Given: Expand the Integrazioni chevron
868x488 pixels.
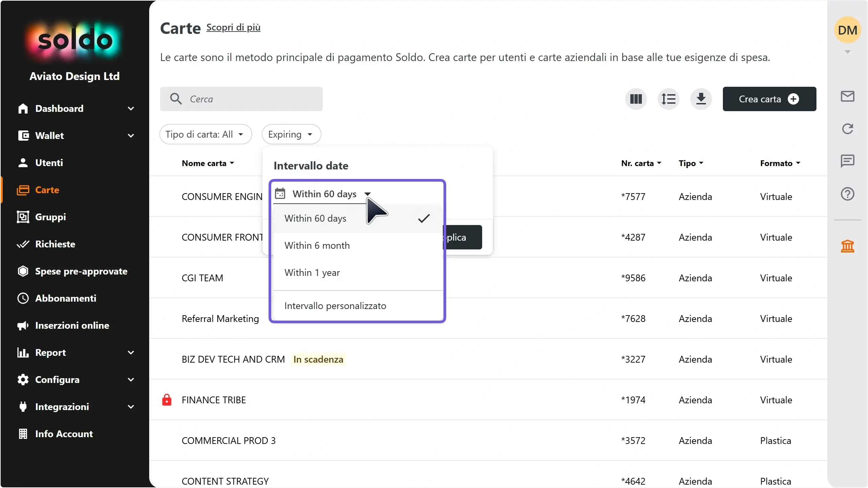Looking at the screenshot, I should tap(131, 407).
